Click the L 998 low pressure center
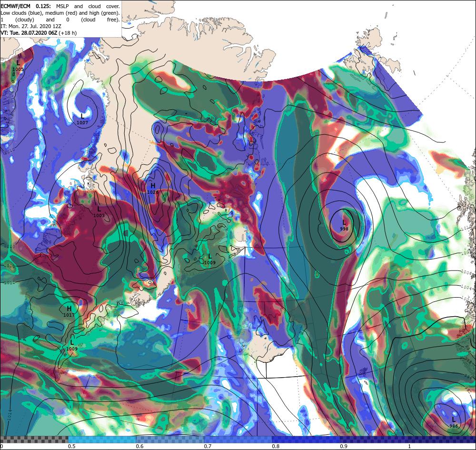This screenshot has height=450, width=476. tap(344, 226)
